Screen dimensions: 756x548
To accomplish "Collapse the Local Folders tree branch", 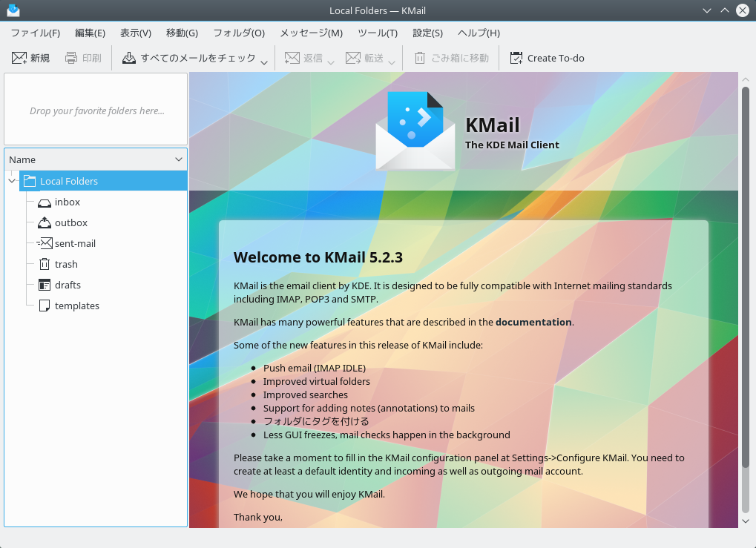I will (x=11, y=180).
